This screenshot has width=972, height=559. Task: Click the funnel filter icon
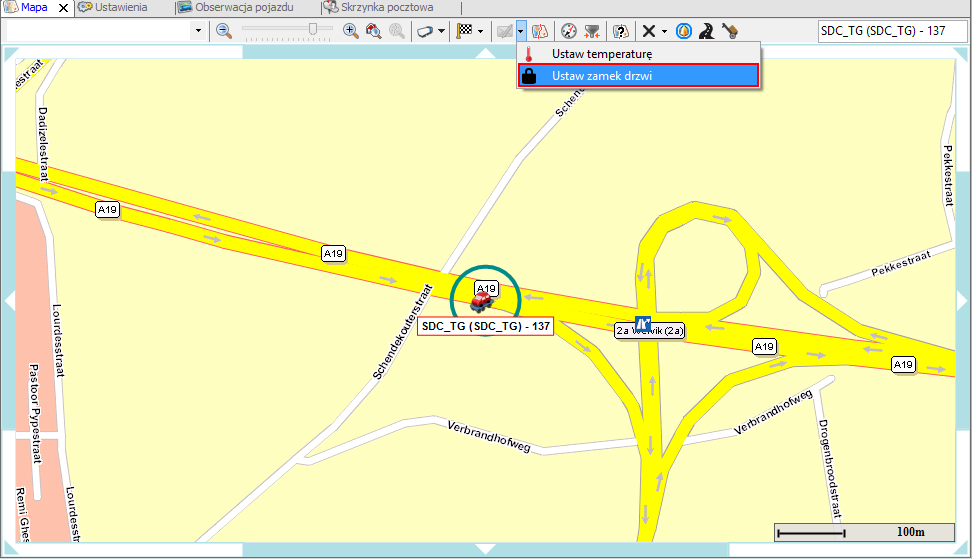[x=593, y=31]
